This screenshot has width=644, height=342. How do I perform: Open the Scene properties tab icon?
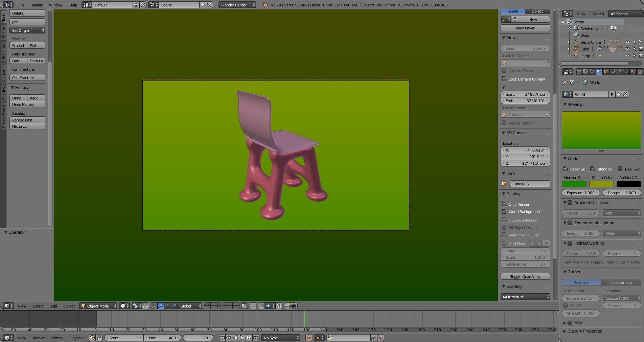click(x=592, y=72)
